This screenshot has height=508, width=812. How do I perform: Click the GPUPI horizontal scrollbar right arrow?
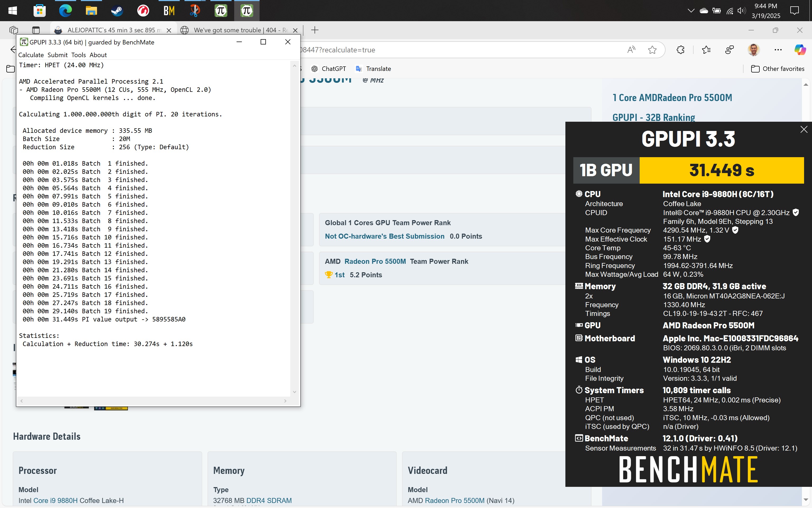coord(285,401)
